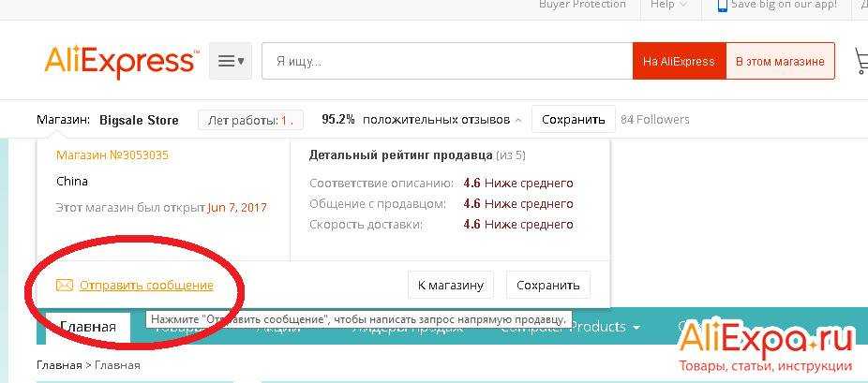This screenshot has height=383, width=868.
Task: Click the top Сохранить button near Followers
Action: [573, 120]
